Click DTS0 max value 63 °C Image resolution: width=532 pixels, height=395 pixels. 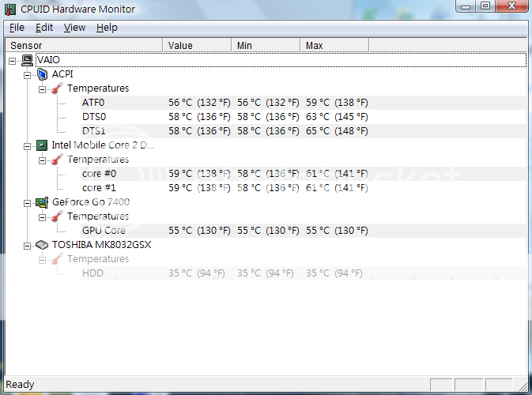coord(337,117)
